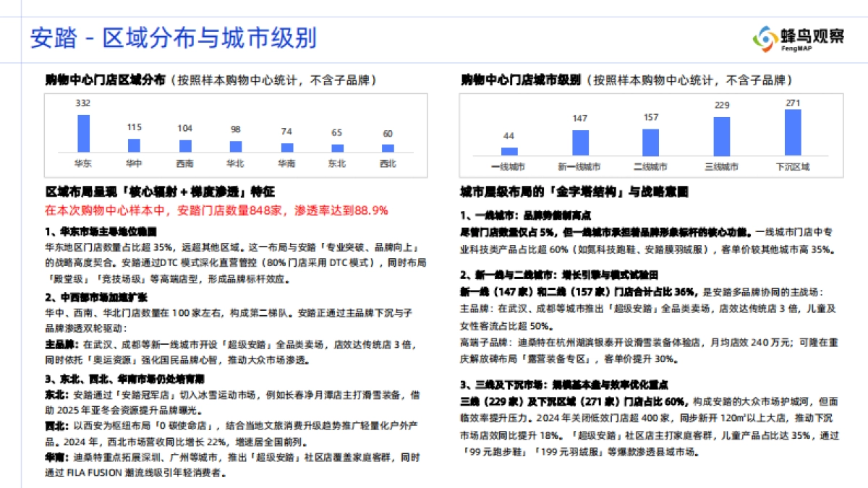Select the 西南 bar showing 104

click(186, 147)
